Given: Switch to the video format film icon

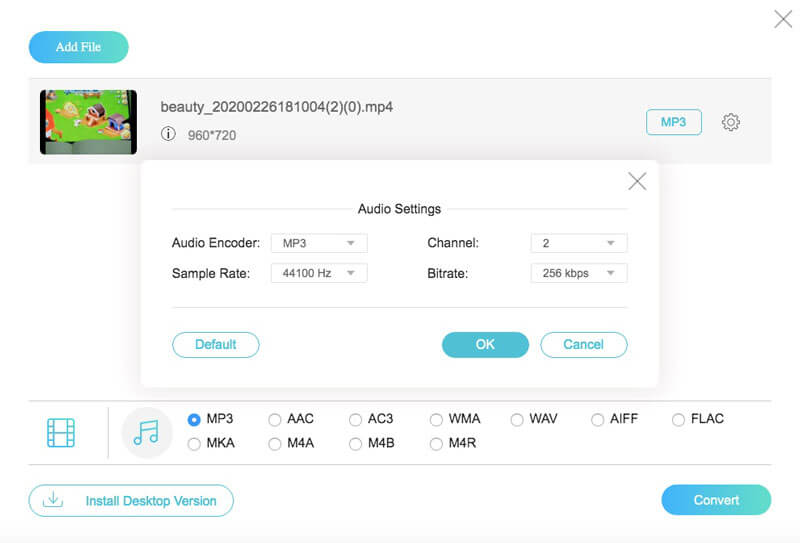Looking at the screenshot, I should (x=61, y=433).
